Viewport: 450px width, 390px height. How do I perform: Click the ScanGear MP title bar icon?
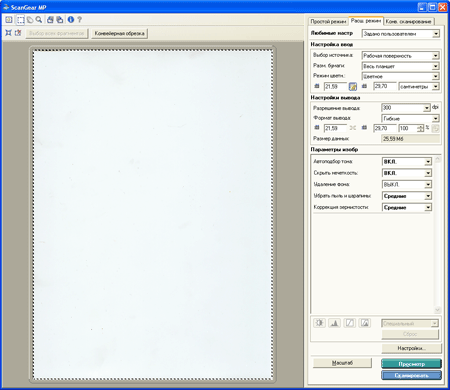click(6, 7)
